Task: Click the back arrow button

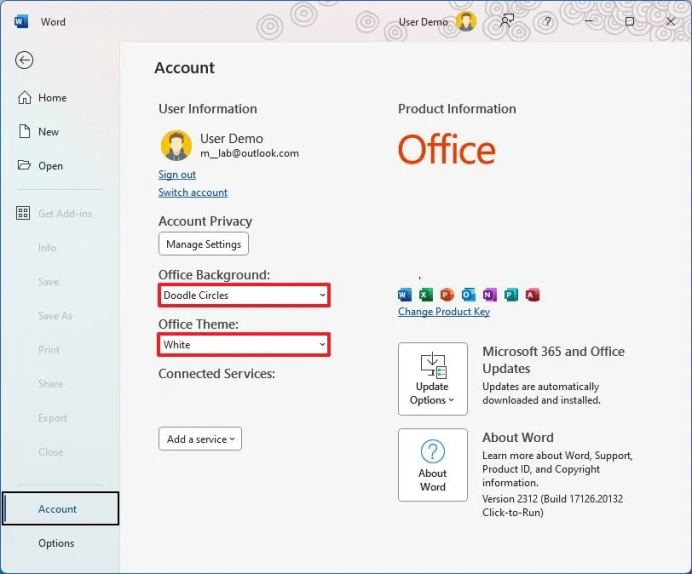Action: (x=24, y=60)
